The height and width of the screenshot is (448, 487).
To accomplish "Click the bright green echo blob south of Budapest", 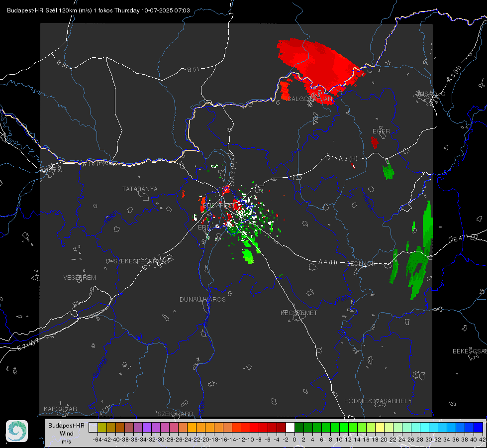I will tap(248, 256).
